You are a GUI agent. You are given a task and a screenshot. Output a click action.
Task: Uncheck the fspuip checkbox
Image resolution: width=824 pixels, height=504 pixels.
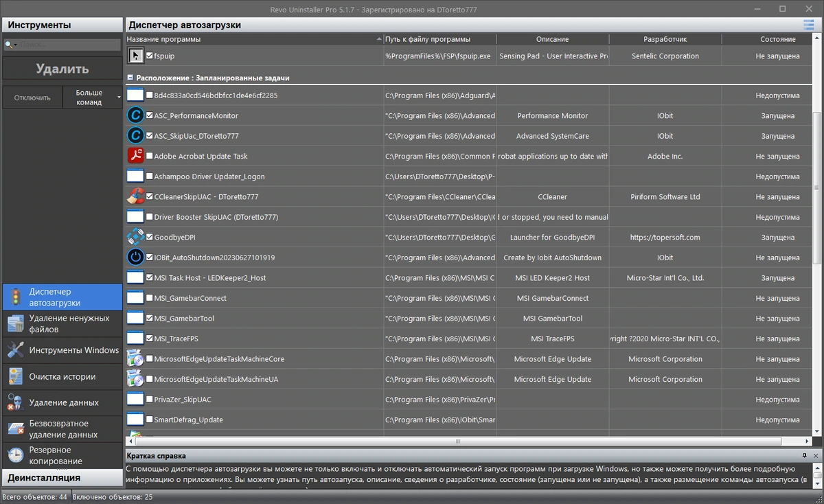(150, 56)
